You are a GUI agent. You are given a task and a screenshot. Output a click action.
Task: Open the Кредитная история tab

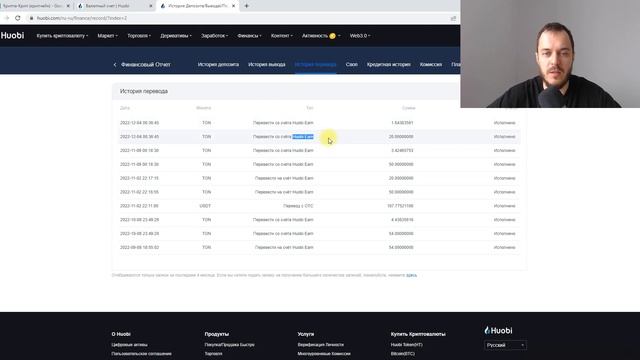click(389, 64)
